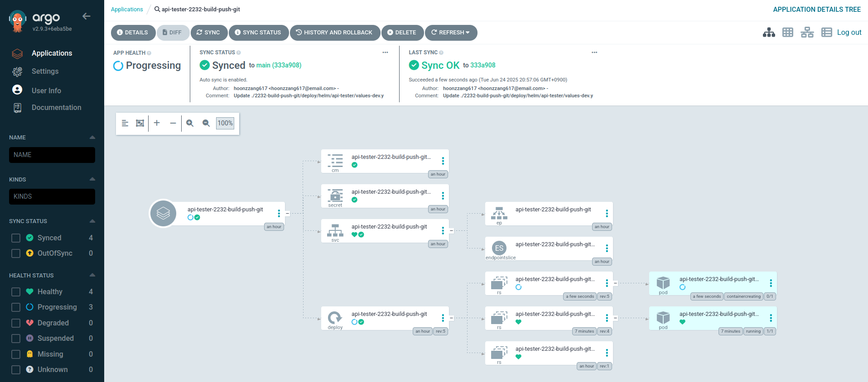Open the Refresh dropdown button
The height and width of the screenshot is (382, 868).
tap(451, 33)
